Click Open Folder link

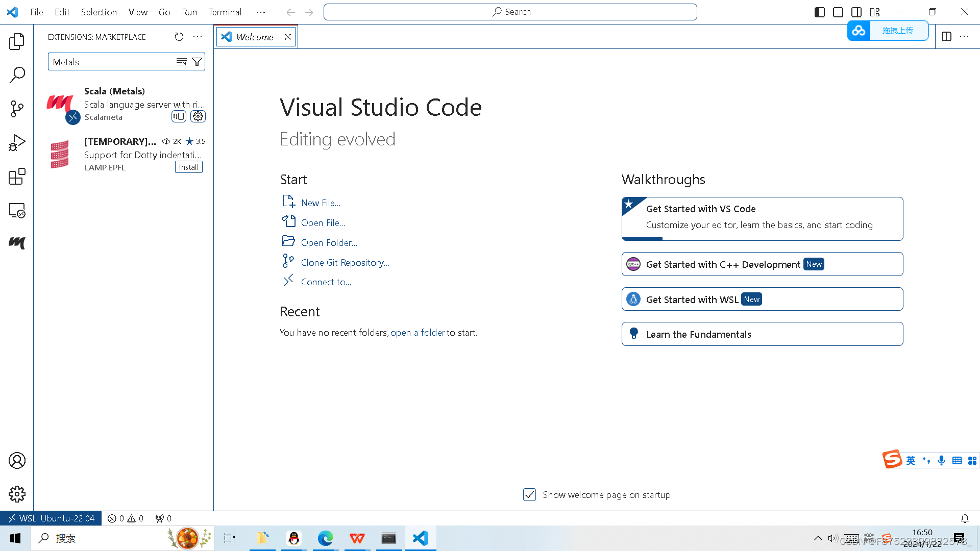(x=329, y=242)
